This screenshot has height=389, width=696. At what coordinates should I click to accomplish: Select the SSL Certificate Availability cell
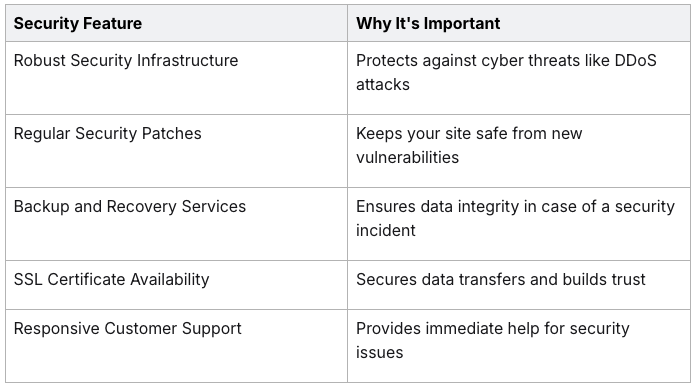[176, 285]
